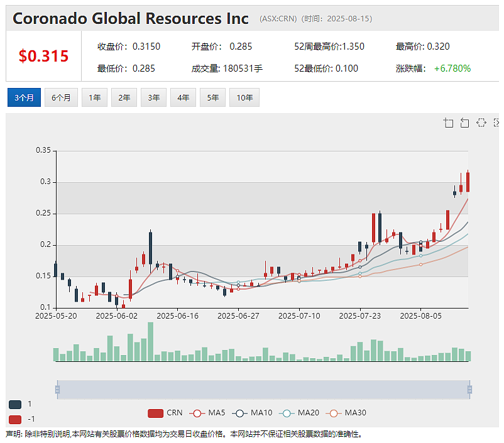Click the 2025-08-05 x-axis label

coord(421,316)
